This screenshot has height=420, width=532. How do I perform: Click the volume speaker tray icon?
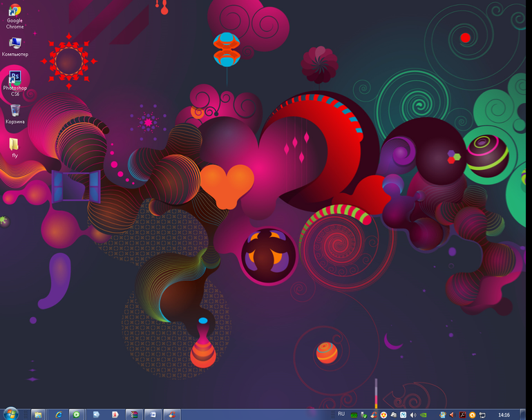coord(413,415)
